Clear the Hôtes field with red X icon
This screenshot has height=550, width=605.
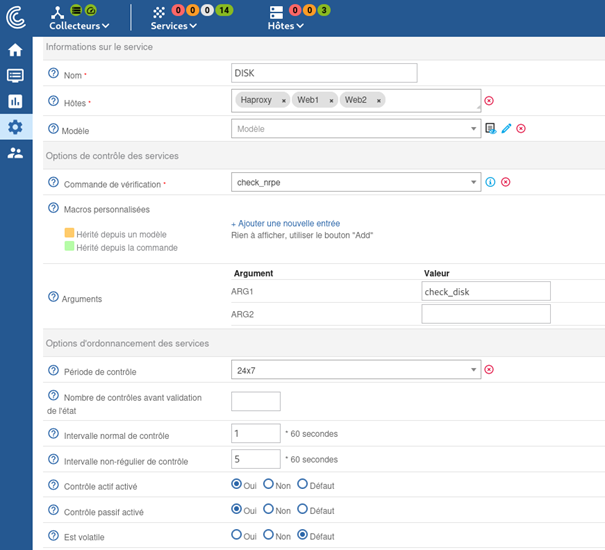[x=489, y=101]
